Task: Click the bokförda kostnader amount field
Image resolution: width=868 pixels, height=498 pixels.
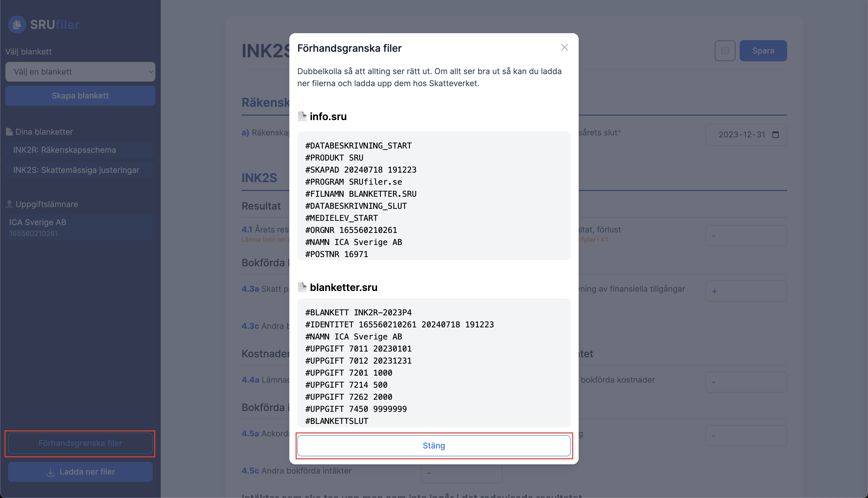Action: pyautogui.click(x=746, y=382)
